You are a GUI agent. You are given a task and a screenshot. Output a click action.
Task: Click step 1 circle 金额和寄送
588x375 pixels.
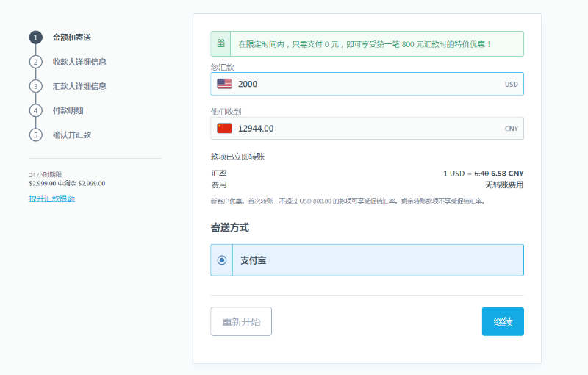(35, 37)
